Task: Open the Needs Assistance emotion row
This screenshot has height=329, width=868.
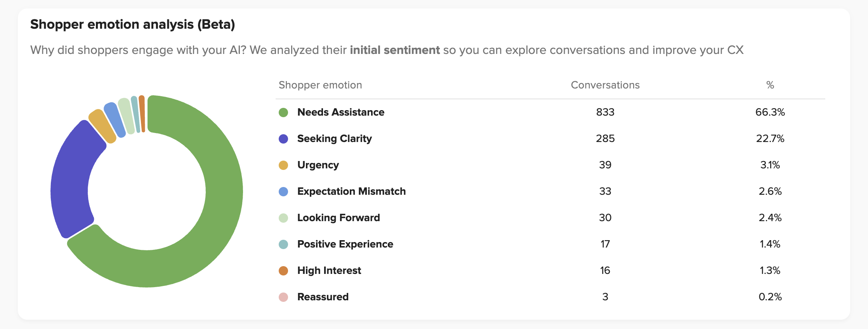Action: (340, 113)
